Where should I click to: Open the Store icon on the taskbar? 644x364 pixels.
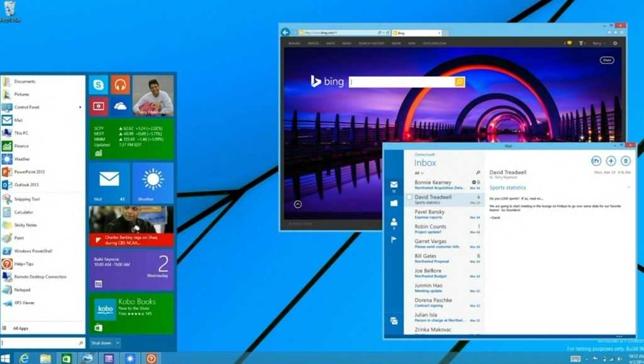(67, 358)
